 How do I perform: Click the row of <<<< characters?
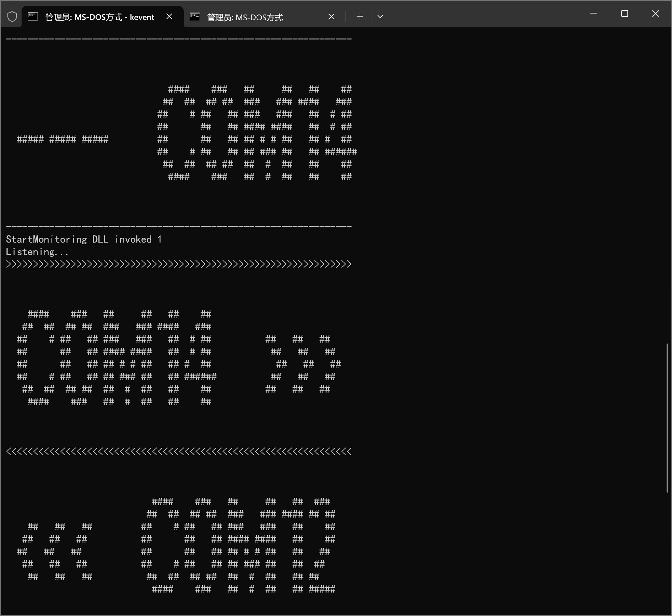(x=179, y=452)
